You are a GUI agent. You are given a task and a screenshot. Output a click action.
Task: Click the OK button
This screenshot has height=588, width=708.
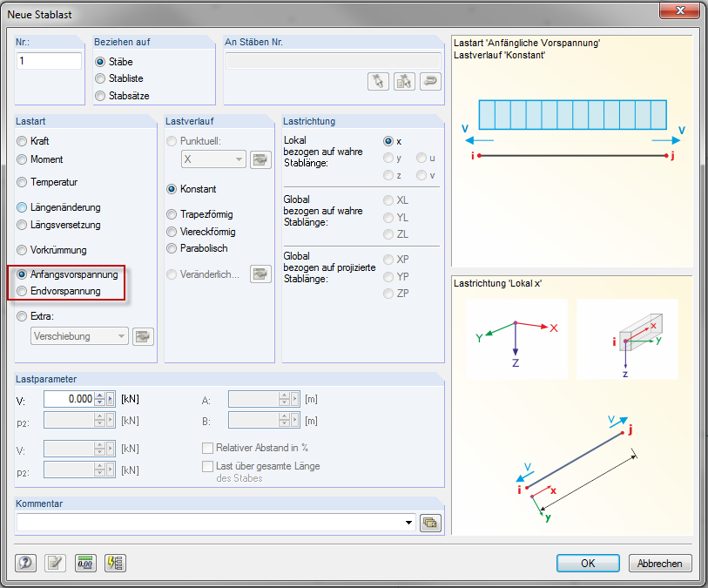coord(588,563)
